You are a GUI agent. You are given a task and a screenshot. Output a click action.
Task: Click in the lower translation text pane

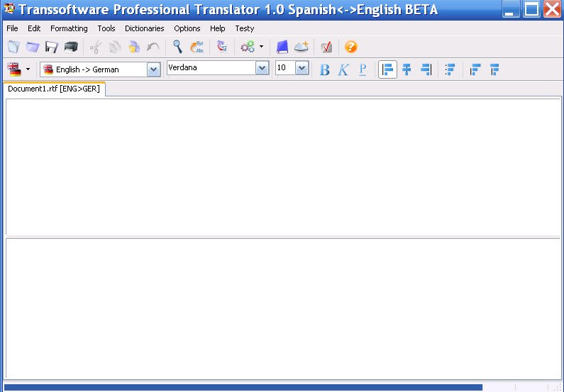(x=283, y=308)
